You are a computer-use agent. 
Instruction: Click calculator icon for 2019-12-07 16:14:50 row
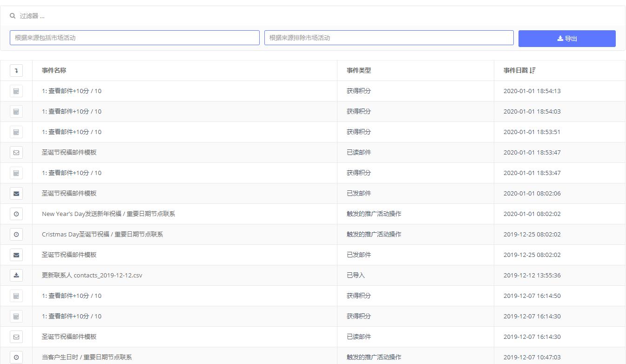tap(16, 296)
